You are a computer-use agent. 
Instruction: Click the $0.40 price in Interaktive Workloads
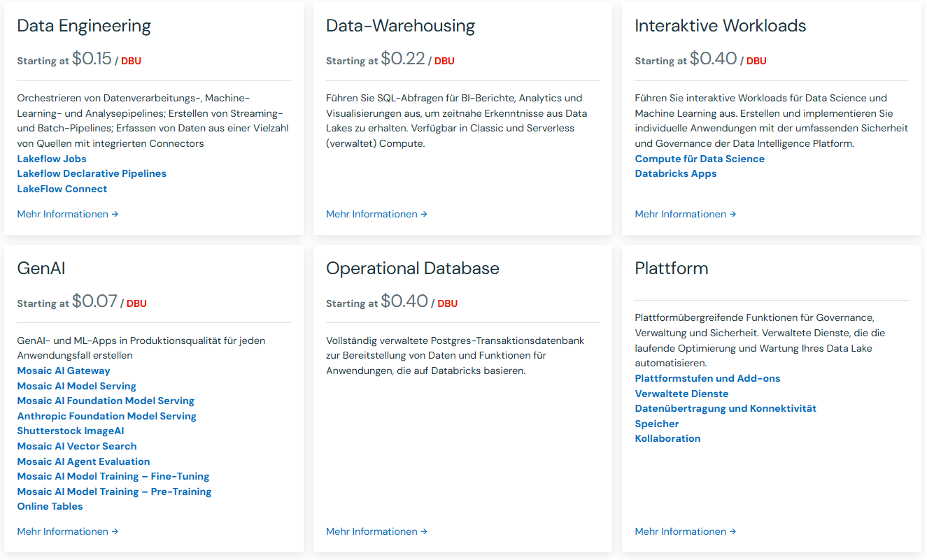tap(714, 59)
